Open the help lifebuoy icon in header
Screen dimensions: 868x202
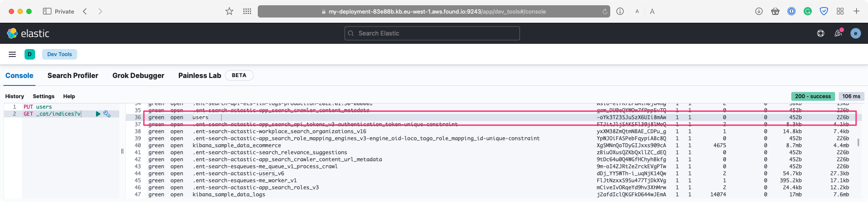[821, 33]
